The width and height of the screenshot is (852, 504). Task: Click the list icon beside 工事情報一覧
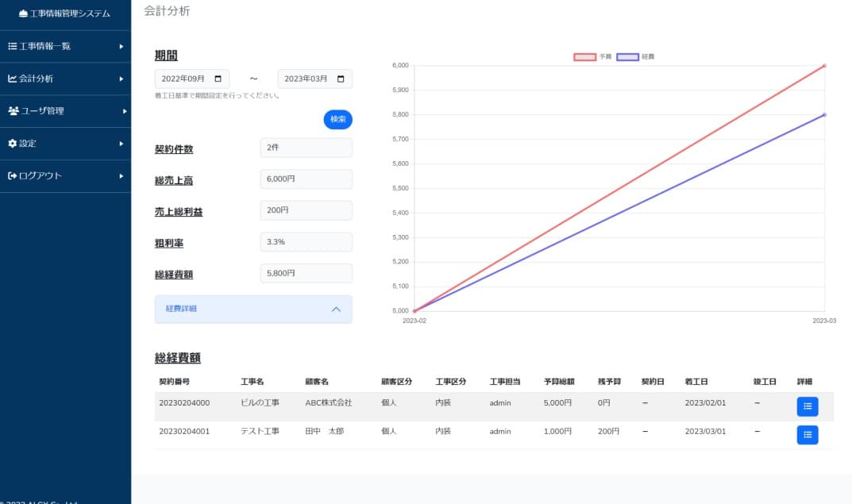12,46
